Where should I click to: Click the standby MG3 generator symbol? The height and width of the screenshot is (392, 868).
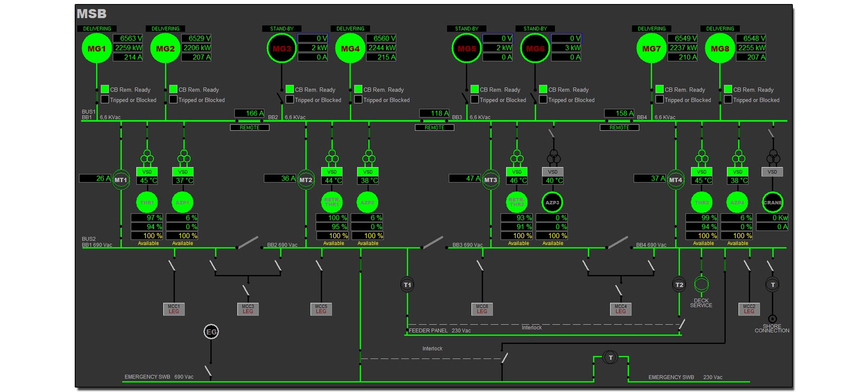click(x=281, y=49)
